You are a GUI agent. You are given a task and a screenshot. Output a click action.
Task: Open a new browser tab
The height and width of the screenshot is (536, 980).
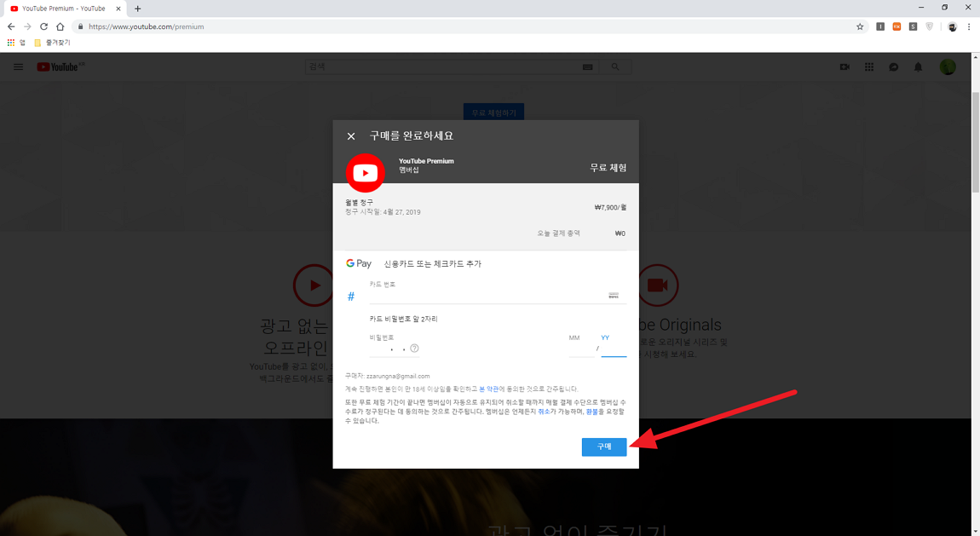pos(137,9)
